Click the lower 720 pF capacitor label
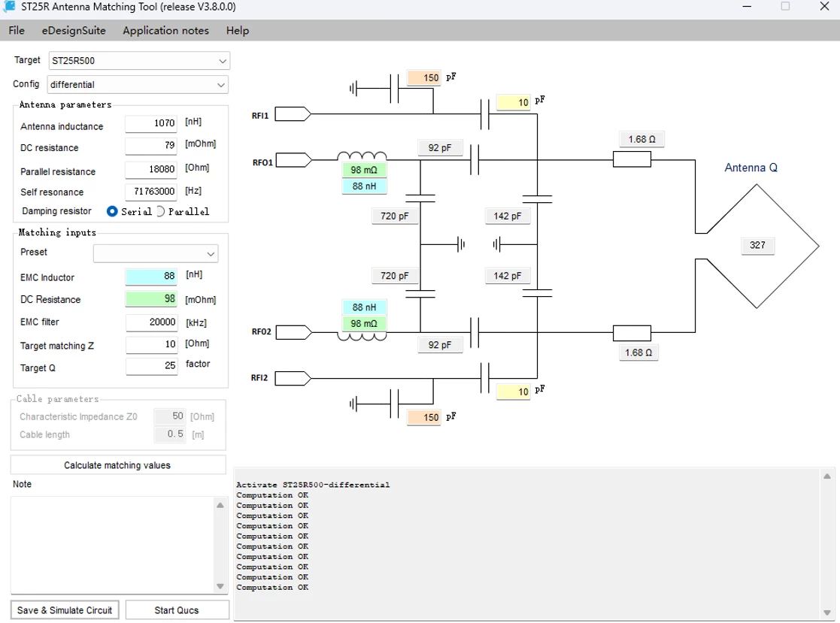This screenshot has height=623, width=840. [x=395, y=276]
